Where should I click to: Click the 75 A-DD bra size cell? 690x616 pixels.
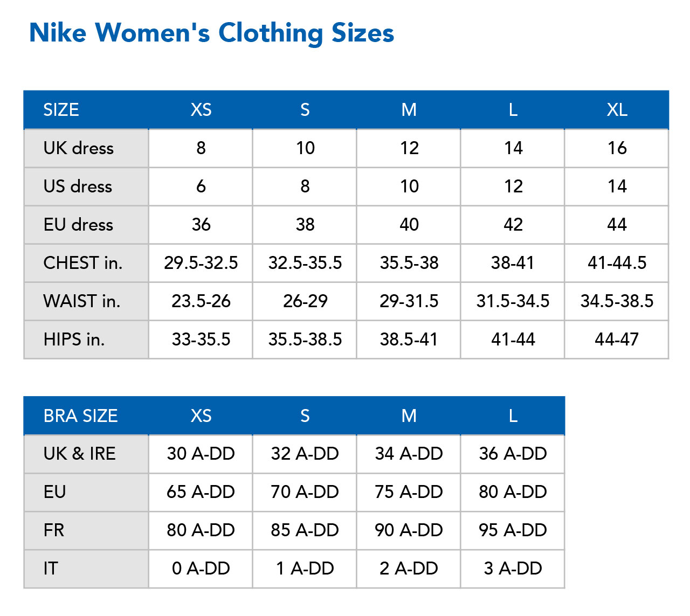pyautogui.click(x=409, y=492)
